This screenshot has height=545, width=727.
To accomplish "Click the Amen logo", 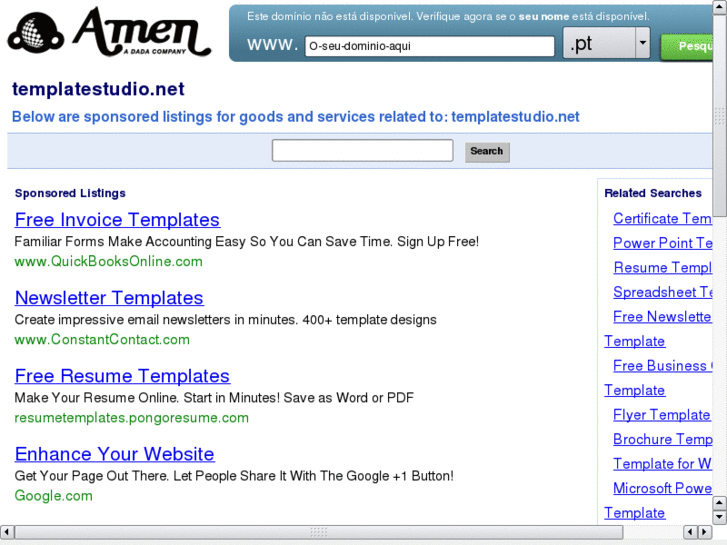I will [x=109, y=32].
